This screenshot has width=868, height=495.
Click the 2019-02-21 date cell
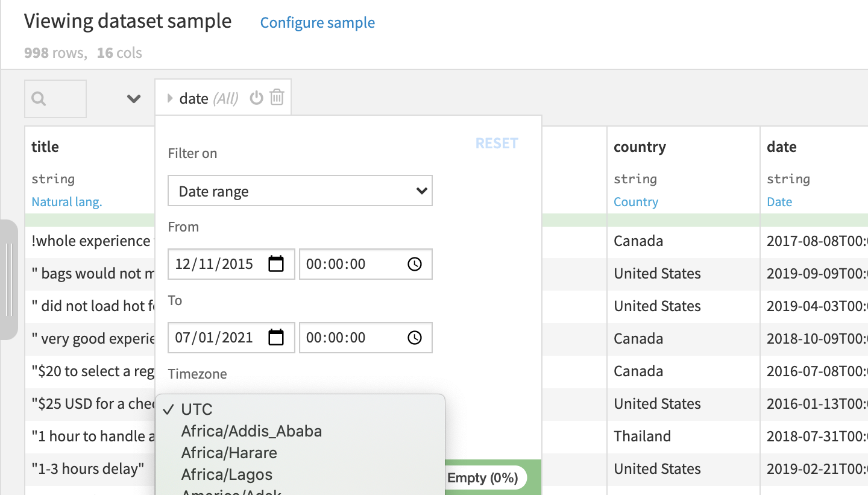tap(814, 468)
